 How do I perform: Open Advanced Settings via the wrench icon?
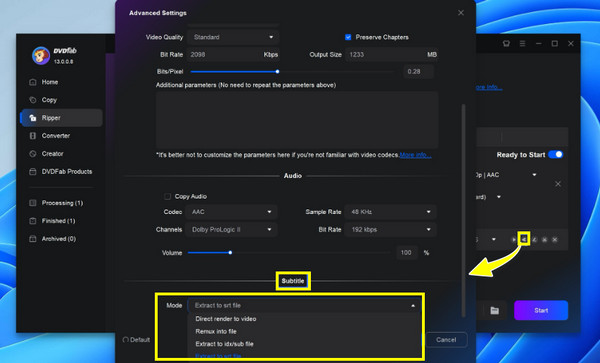click(x=524, y=240)
